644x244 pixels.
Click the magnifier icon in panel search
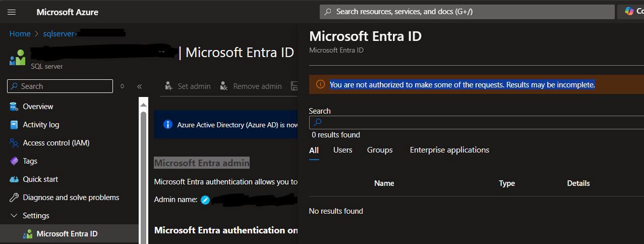pos(317,123)
